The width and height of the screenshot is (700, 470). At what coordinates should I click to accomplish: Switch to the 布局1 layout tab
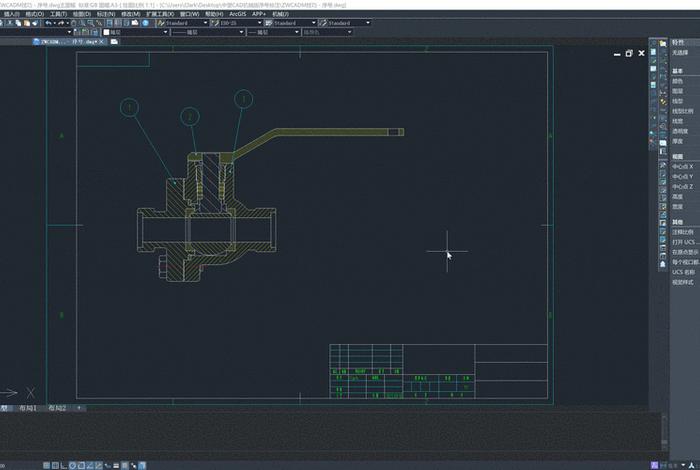coord(28,408)
